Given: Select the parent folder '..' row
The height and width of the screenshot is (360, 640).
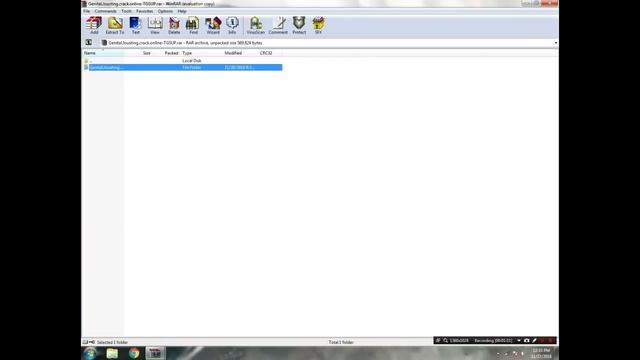Looking at the screenshot, I should coord(182,61).
